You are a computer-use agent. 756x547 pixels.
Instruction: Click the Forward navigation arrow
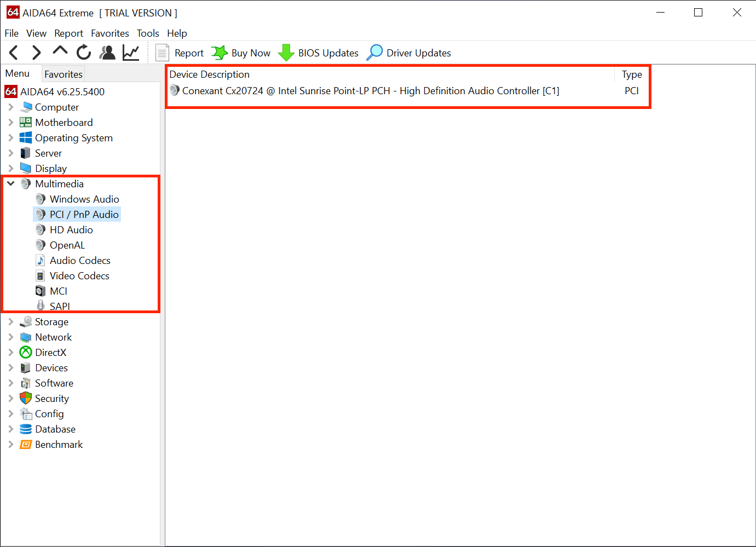click(36, 53)
